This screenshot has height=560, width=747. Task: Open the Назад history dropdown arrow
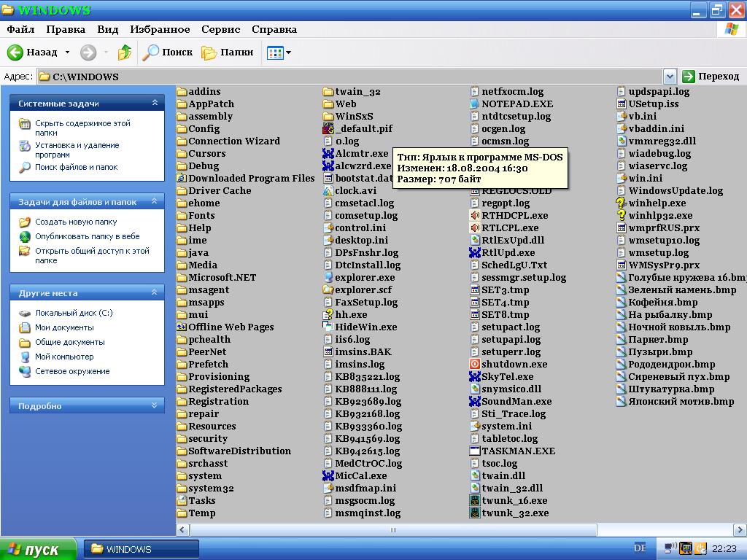67,52
